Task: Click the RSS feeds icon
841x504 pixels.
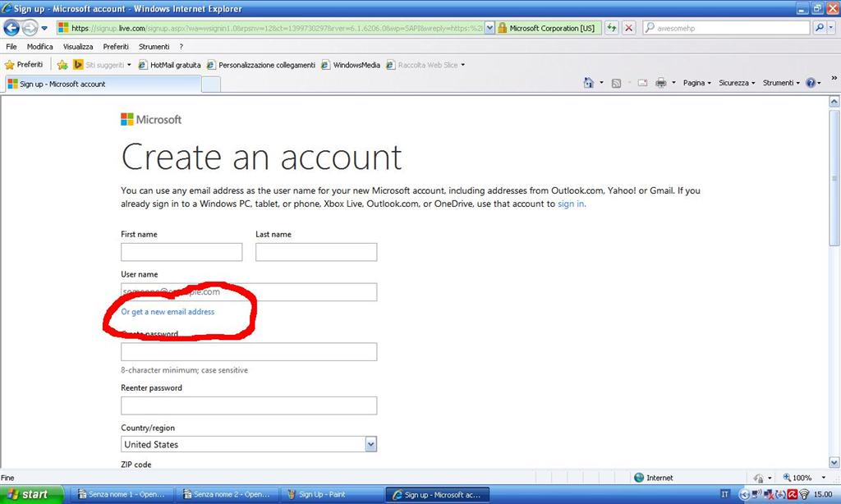Action: point(616,83)
